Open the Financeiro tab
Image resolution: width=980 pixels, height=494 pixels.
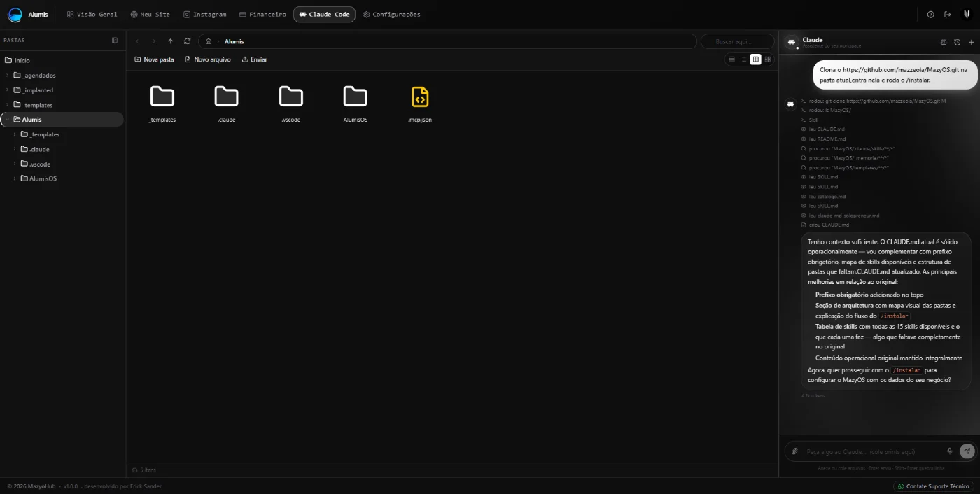[262, 14]
